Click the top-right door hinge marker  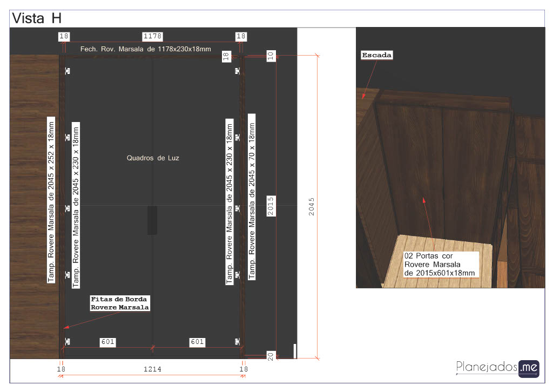pyautogui.click(x=237, y=71)
